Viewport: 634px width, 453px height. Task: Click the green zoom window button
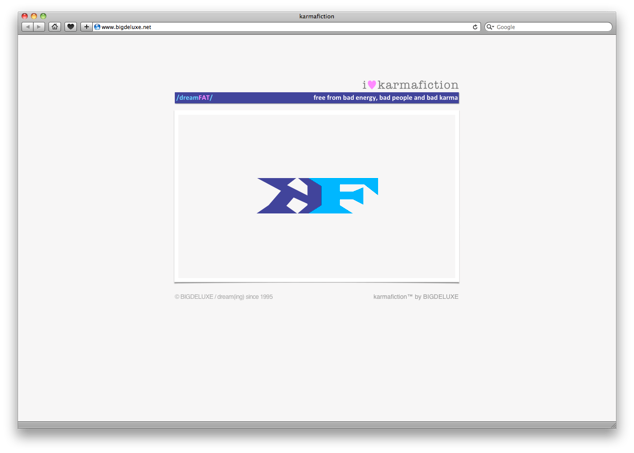pyautogui.click(x=43, y=16)
